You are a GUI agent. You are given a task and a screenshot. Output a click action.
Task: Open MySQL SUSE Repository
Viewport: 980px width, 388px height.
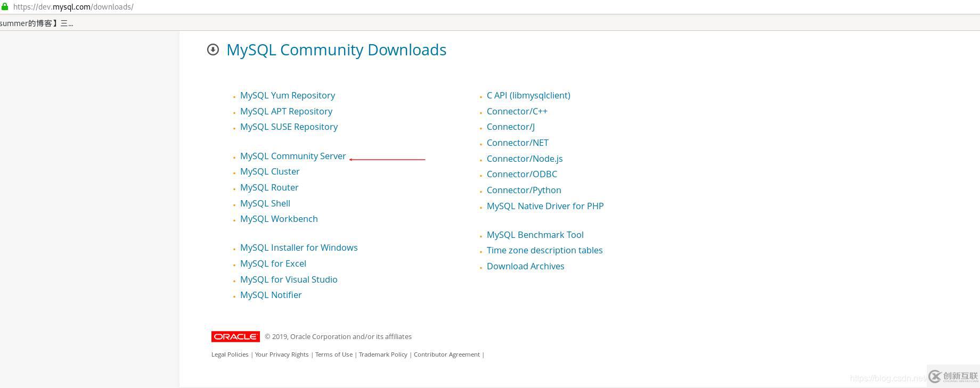[289, 127]
